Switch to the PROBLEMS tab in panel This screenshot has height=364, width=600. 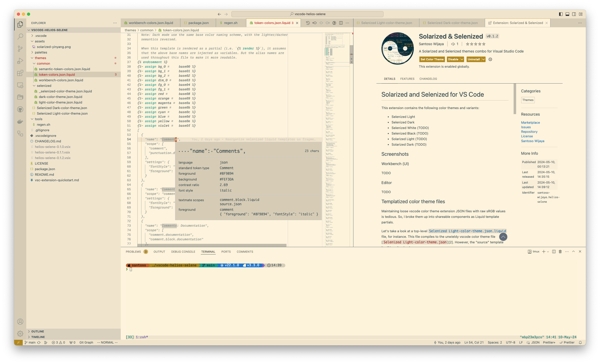133,251
